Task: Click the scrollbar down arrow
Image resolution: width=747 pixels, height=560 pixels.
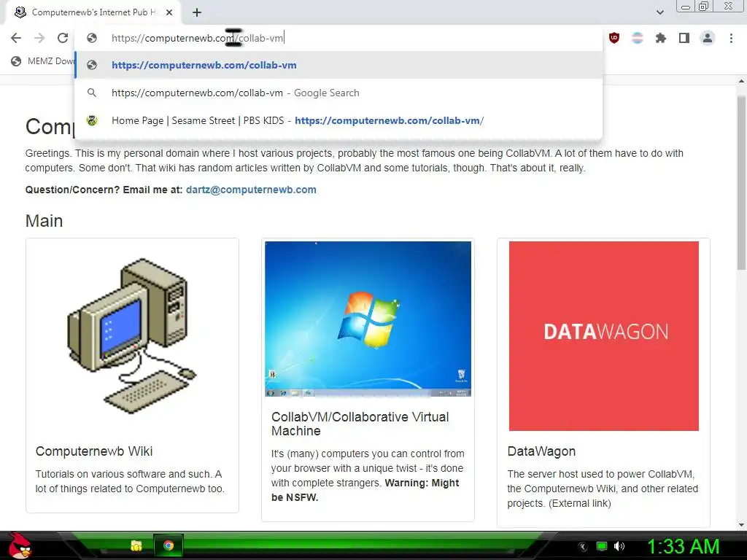Action: [x=741, y=525]
